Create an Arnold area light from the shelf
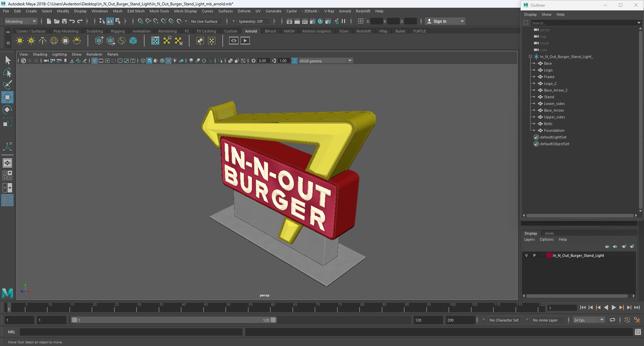The width and height of the screenshot is (644, 346). (x=20, y=41)
